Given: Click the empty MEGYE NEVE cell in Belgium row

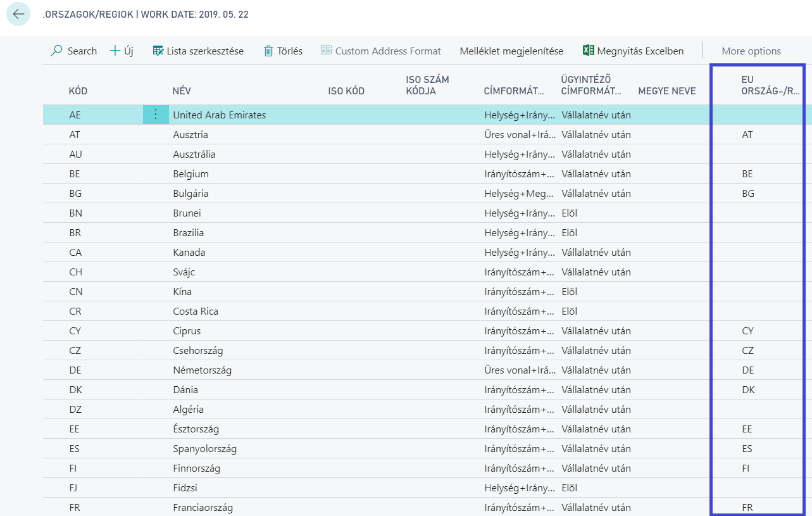Looking at the screenshot, I should [673, 174].
